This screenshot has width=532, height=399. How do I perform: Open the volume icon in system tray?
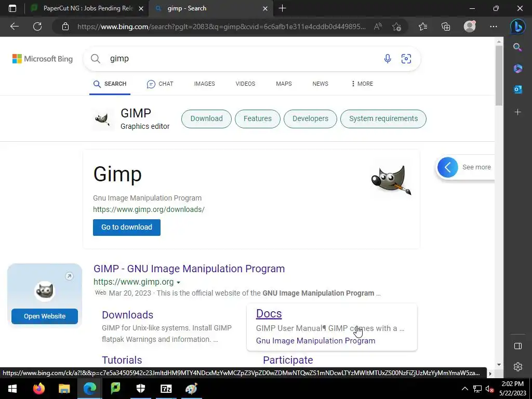(489, 389)
